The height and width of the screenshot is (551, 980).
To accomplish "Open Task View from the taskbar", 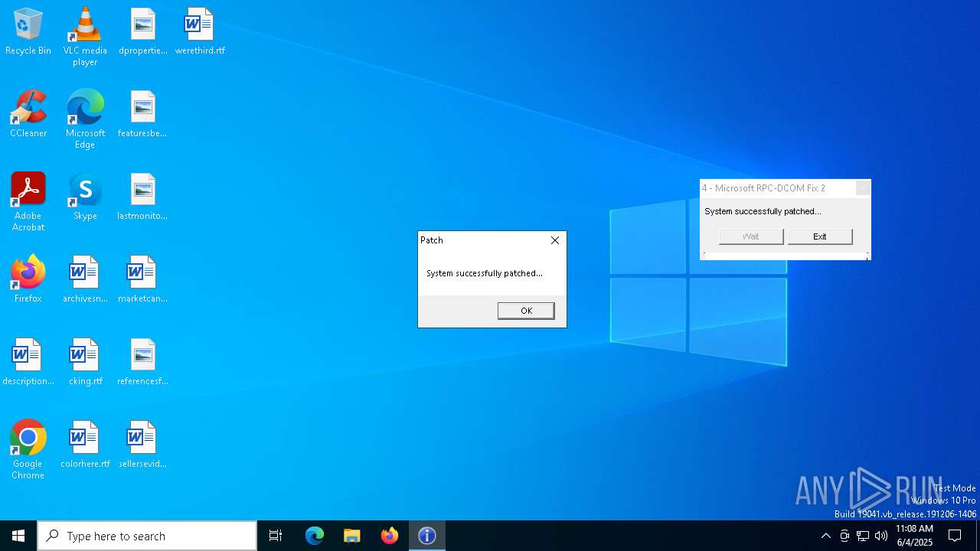I will 276,536.
